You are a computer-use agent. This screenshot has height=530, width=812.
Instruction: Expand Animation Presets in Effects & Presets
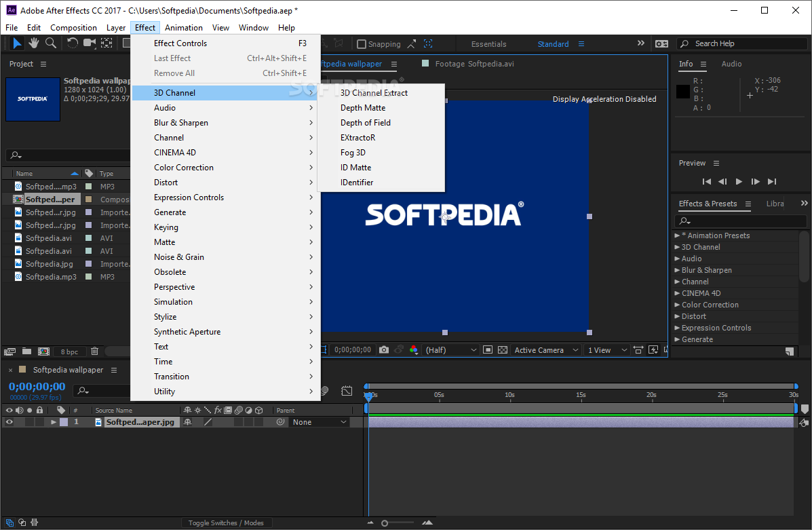[x=677, y=235]
